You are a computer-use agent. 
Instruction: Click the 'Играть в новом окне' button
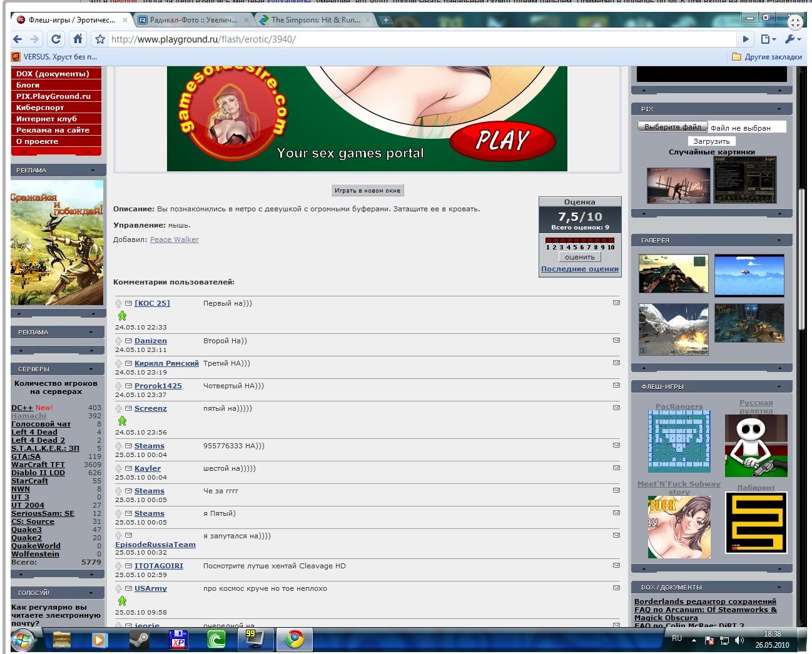coord(367,190)
